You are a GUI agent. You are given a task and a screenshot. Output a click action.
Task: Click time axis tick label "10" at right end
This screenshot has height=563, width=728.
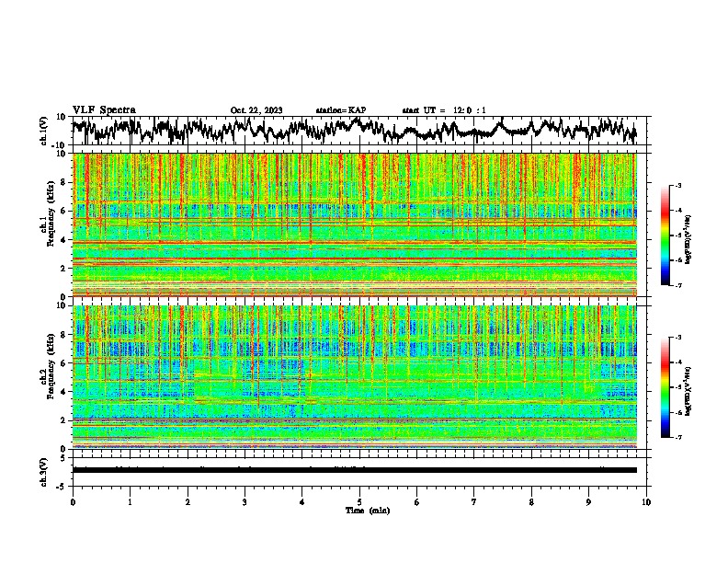(646, 502)
